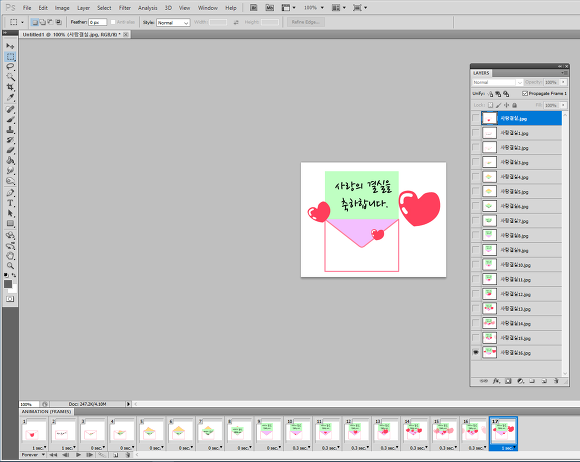The width and height of the screenshot is (580, 462).
Task: Open the Filter menu
Action: coord(125,8)
